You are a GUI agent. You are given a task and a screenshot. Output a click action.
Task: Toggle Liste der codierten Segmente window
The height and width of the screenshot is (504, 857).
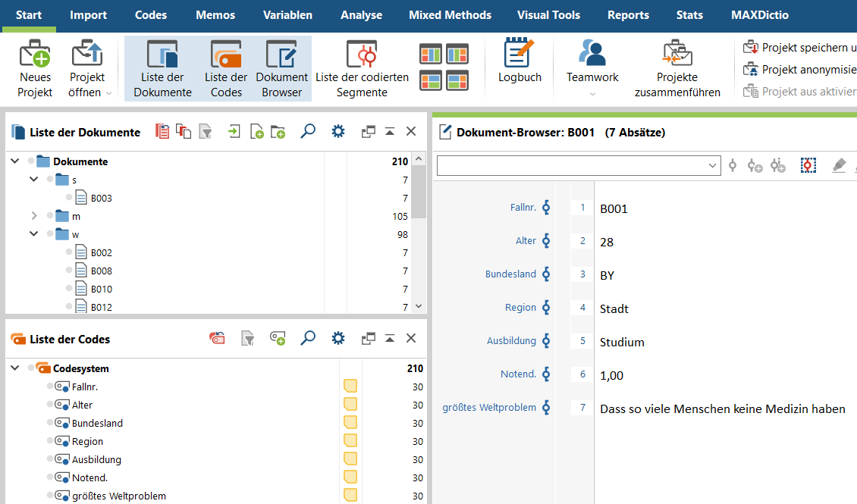click(362, 69)
